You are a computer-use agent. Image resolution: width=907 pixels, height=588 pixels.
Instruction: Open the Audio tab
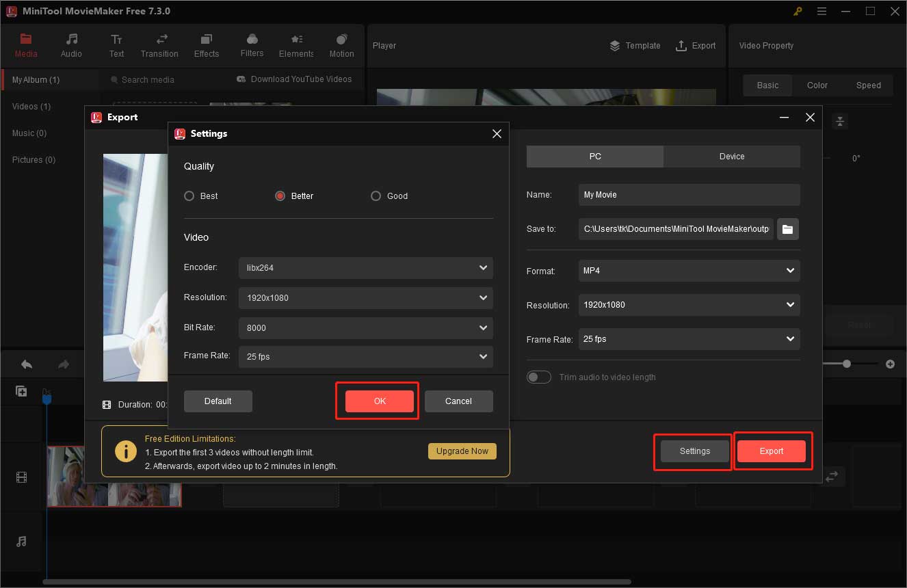point(71,45)
